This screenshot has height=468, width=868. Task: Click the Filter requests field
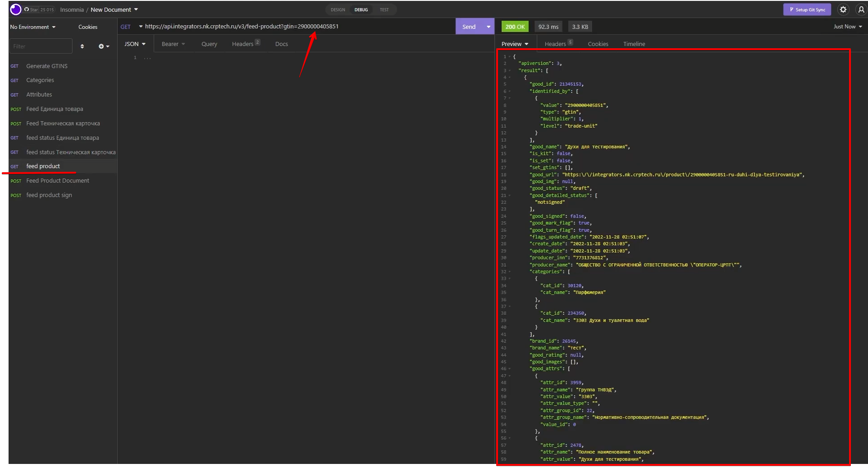(x=41, y=46)
